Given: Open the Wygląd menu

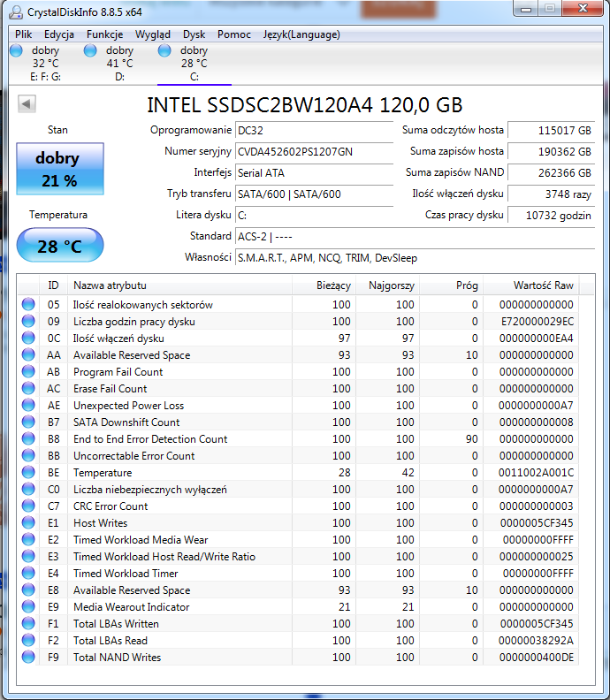Looking at the screenshot, I should [x=153, y=34].
